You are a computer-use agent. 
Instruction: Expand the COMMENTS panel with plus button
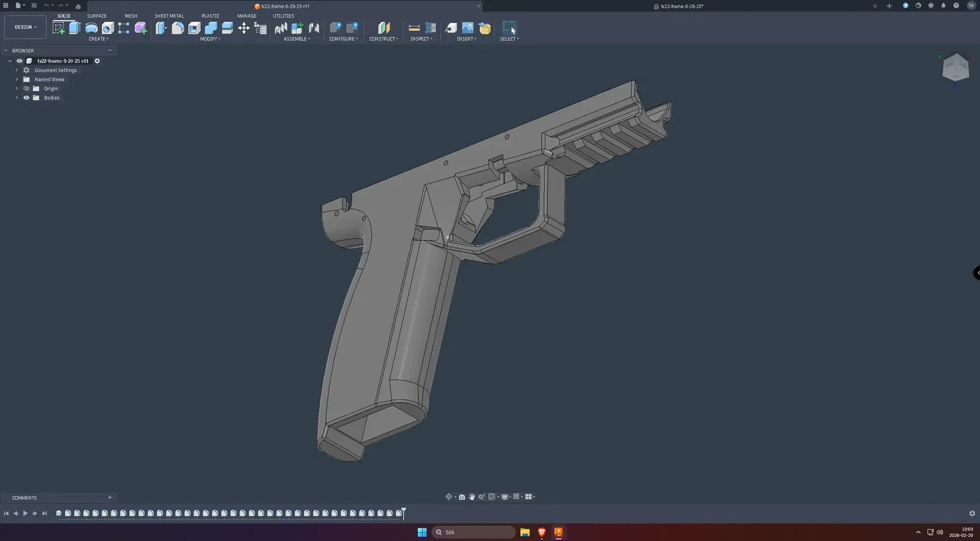tap(110, 498)
